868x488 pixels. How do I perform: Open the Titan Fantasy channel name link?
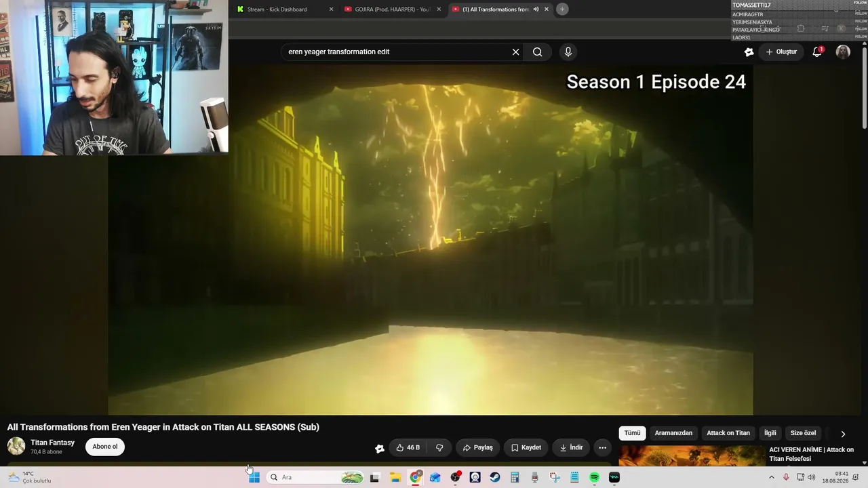pos(52,443)
